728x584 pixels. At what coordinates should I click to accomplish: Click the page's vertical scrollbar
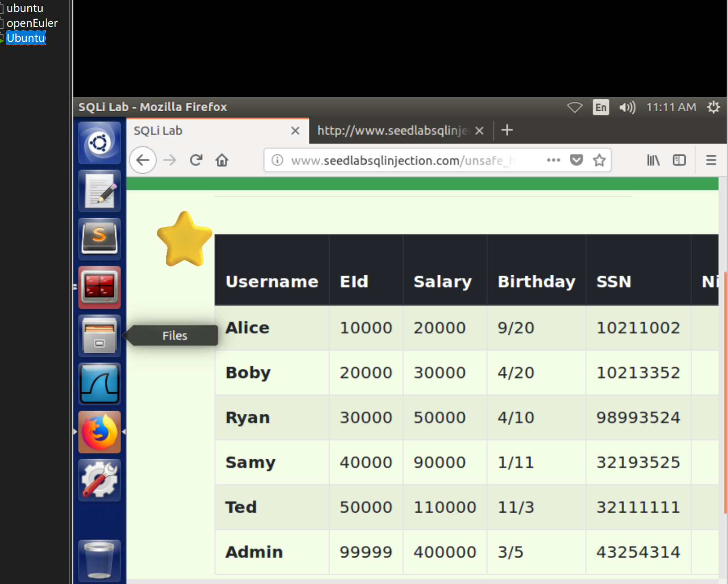[x=725, y=393]
